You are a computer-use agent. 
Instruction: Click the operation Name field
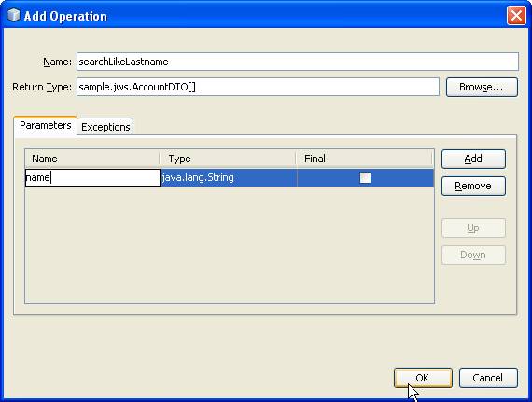297,62
